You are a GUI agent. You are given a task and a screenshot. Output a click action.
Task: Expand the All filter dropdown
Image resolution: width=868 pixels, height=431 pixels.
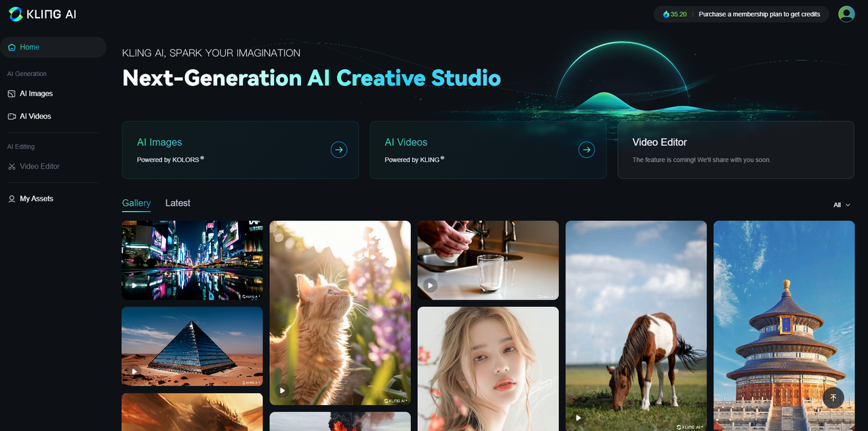pos(842,205)
